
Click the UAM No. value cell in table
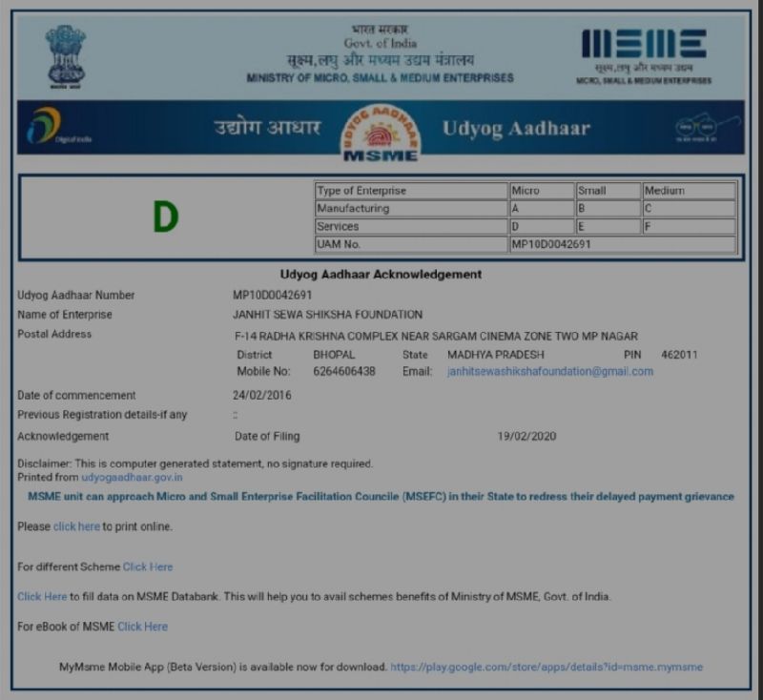(x=622, y=245)
